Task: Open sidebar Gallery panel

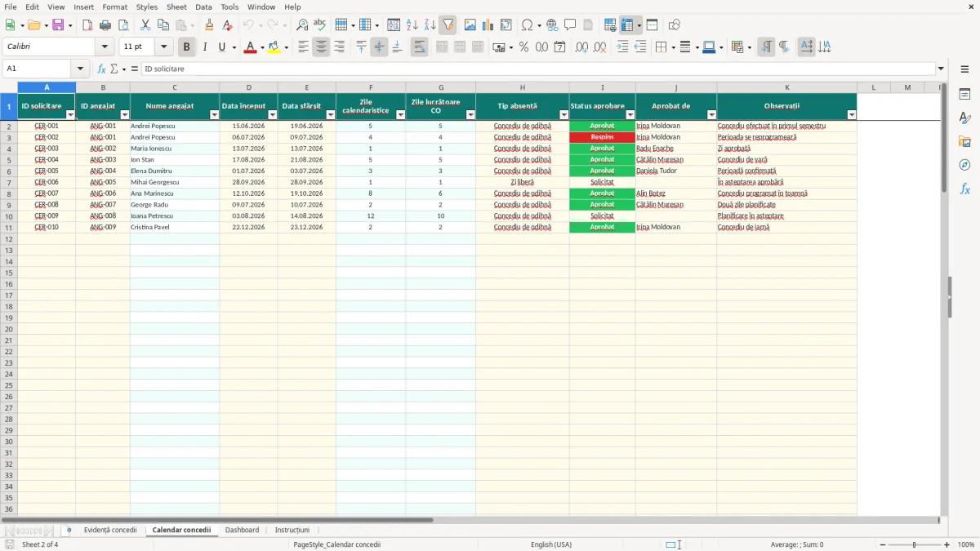Action: [964, 142]
